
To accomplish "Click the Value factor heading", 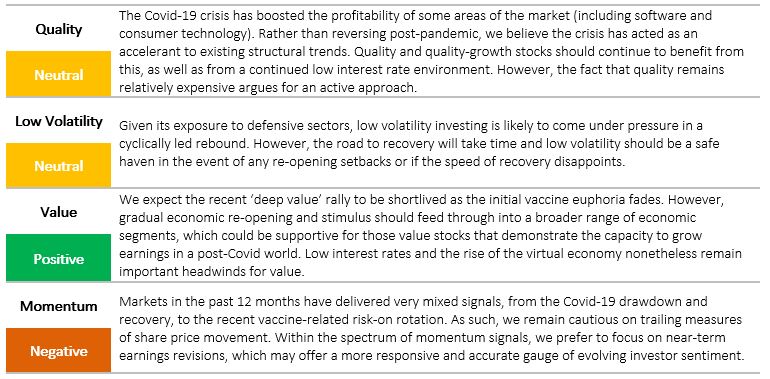I will pyautogui.click(x=58, y=212).
